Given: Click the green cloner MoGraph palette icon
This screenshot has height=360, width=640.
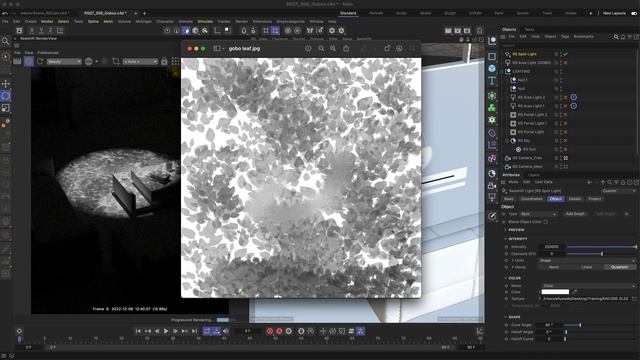Looking at the screenshot, I should 492,108.
